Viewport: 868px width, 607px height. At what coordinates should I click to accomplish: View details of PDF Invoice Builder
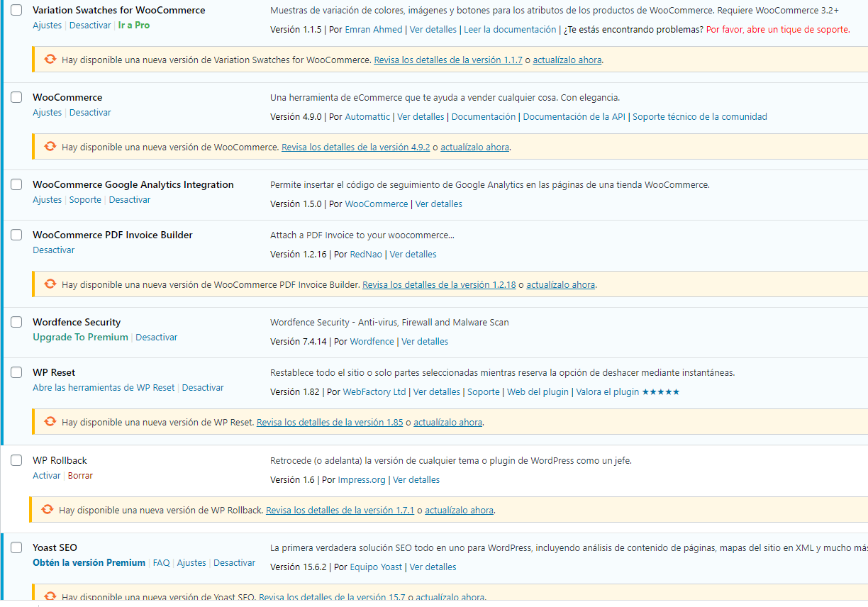click(x=413, y=255)
